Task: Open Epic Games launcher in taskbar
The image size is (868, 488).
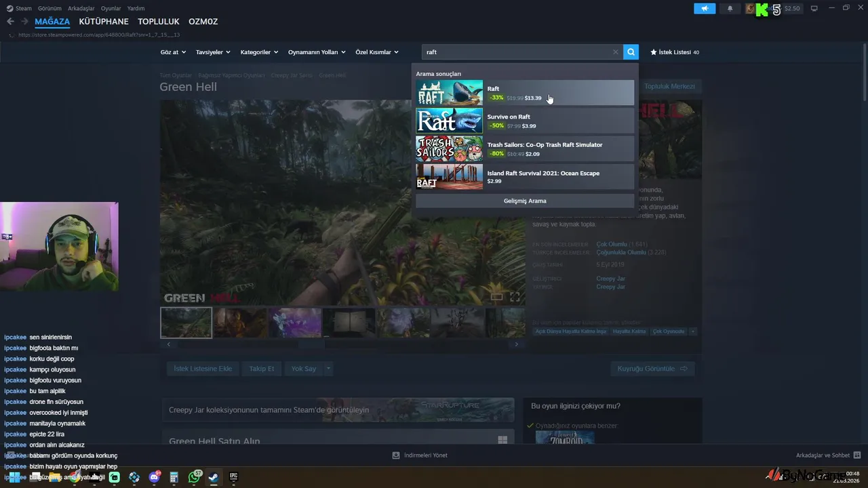Action: tap(233, 477)
